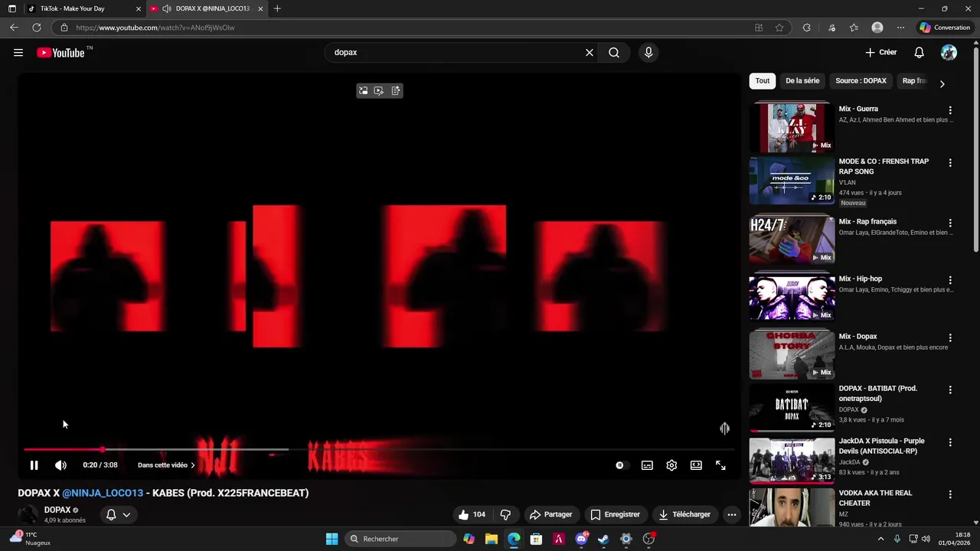Click first overlay icon above video
The width and height of the screenshot is (980, 551).
tap(363, 91)
